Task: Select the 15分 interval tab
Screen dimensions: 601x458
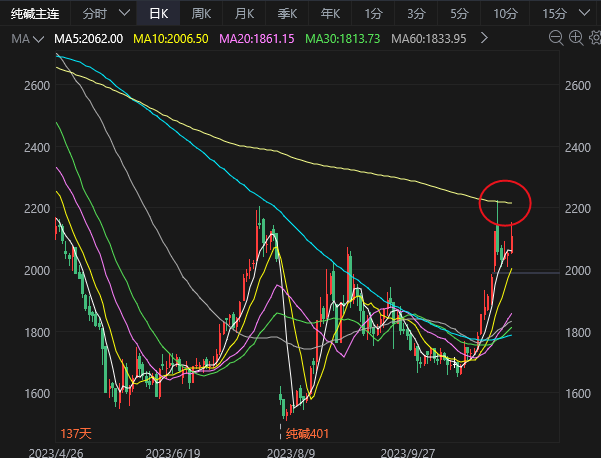Action: (553, 14)
